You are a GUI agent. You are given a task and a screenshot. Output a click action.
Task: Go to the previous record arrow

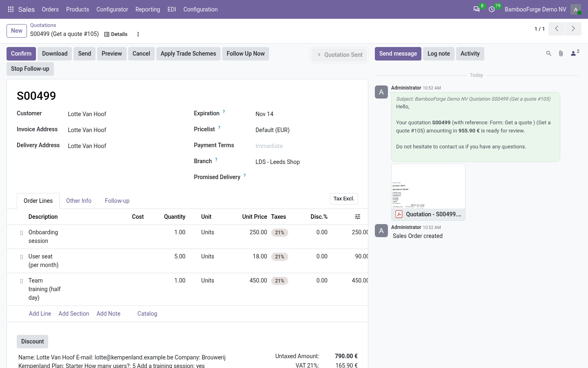[x=557, y=29]
